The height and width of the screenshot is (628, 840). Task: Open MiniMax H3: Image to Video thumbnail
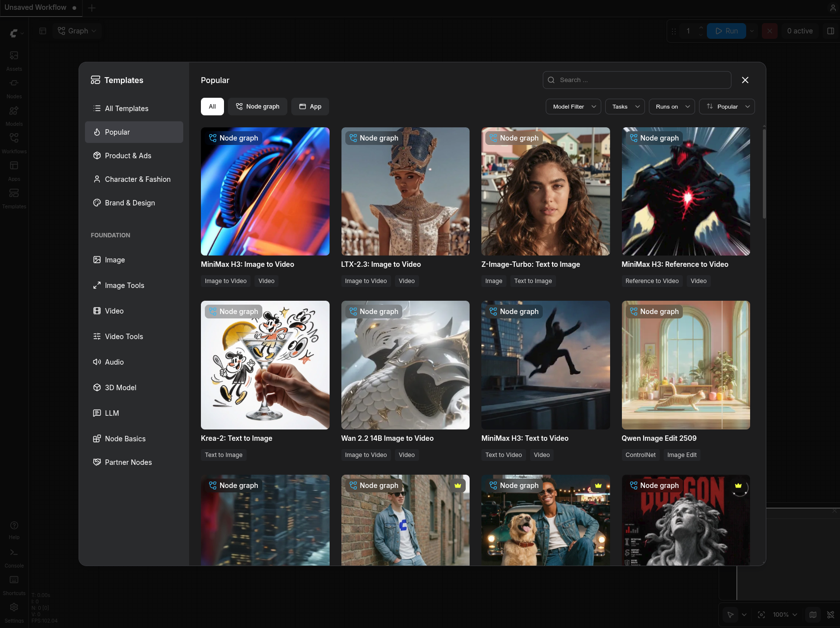[x=265, y=192]
